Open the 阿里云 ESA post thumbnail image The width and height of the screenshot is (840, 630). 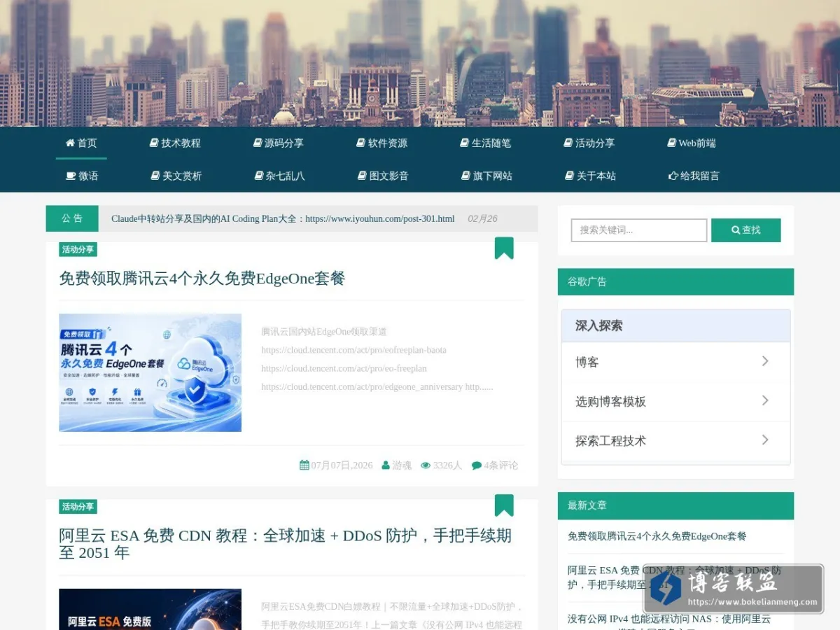coord(150,609)
